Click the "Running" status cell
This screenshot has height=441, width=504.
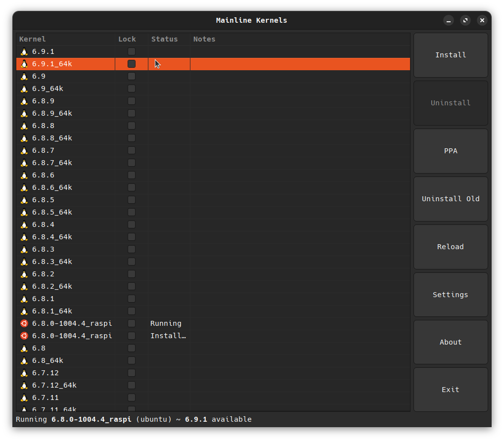click(166, 323)
